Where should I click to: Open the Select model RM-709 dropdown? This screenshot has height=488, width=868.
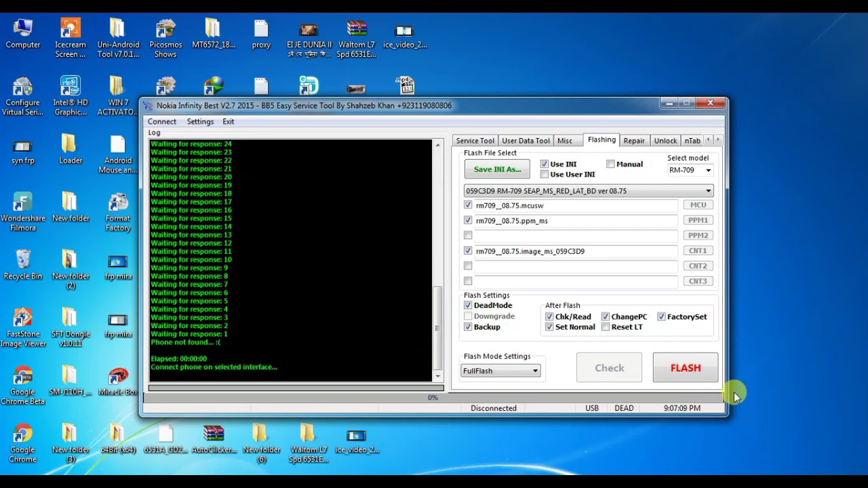(690, 170)
